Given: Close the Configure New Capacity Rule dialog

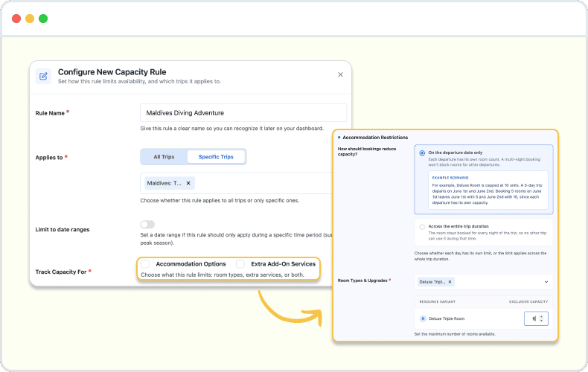Looking at the screenshot, I should pos(340,74).
